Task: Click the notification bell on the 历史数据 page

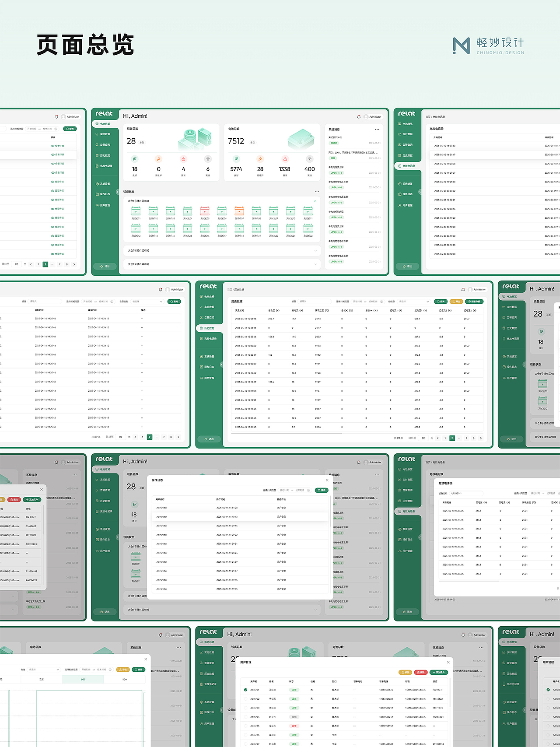Action: point(463,290)
